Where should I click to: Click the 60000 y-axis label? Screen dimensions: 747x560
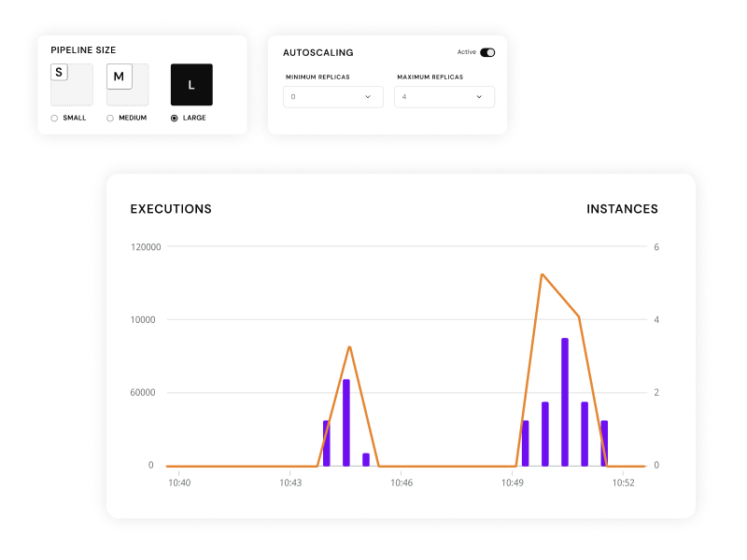pyautogui.click(x=143, y=392)
